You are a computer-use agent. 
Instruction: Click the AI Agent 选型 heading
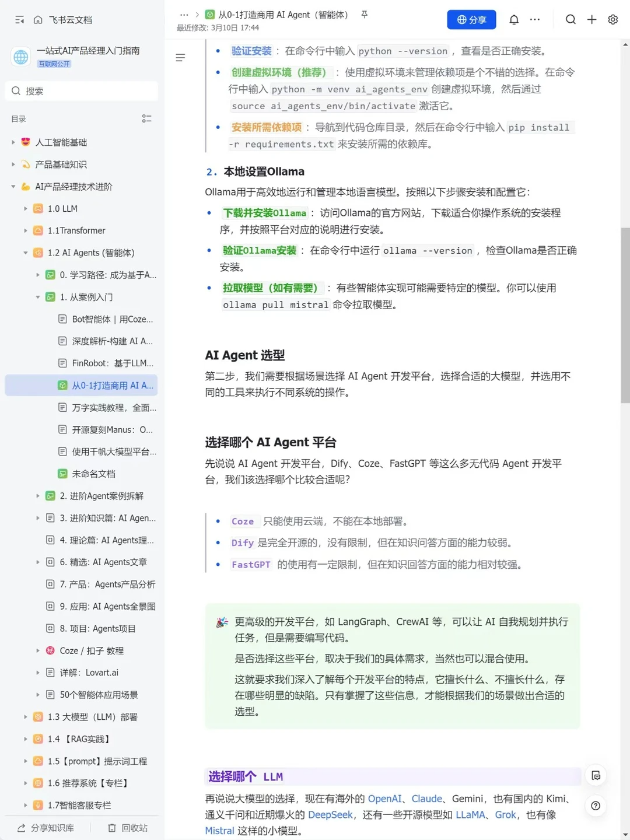tap(245, 355)
